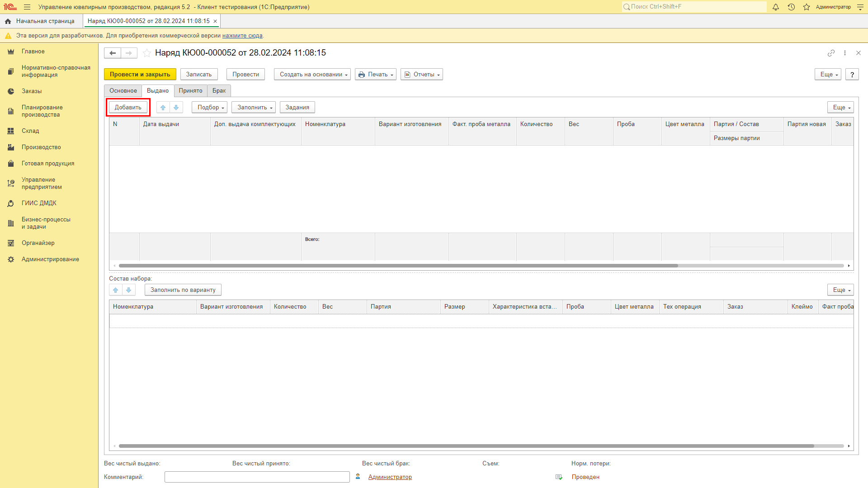
Task: Expand the Подбор dropdown
Action: click(210, 107)
